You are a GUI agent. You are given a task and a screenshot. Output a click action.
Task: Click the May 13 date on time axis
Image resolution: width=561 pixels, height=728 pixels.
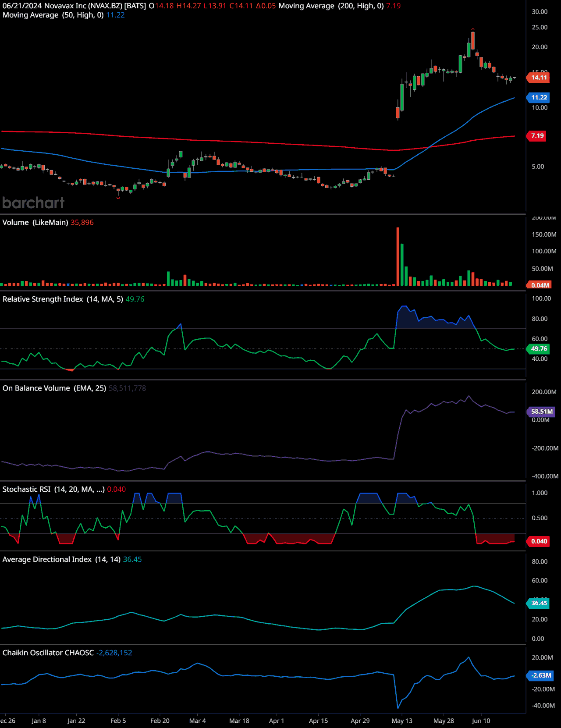pyautogui.click(x=402, y=721)
